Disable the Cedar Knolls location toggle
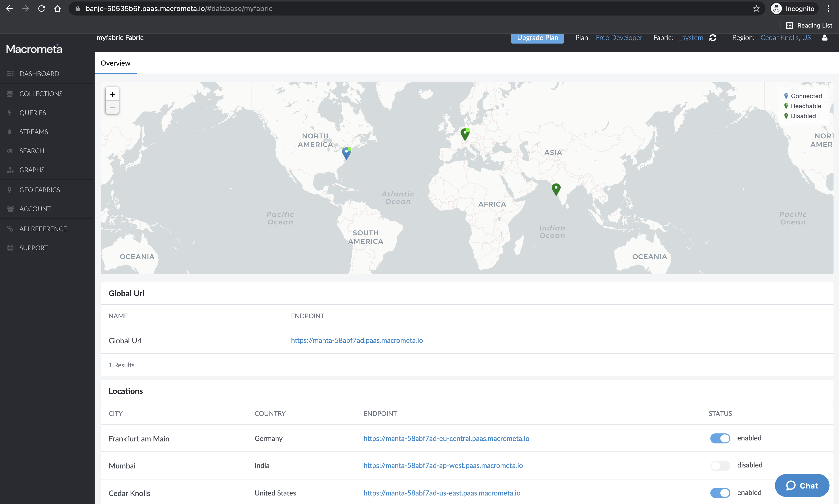 coord(720,493)
